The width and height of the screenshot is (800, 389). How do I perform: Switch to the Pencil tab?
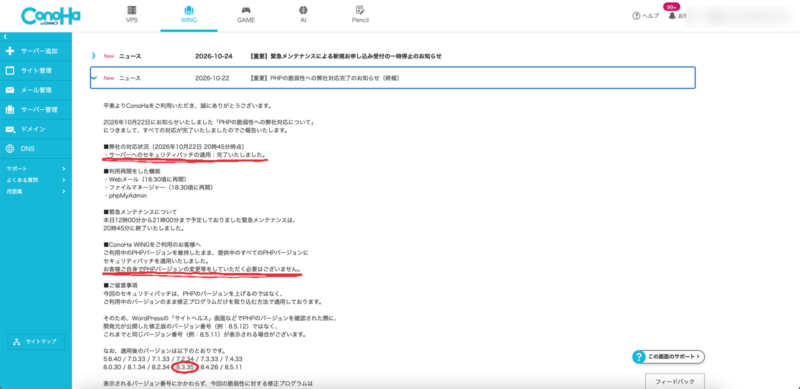tap(360, 15)
